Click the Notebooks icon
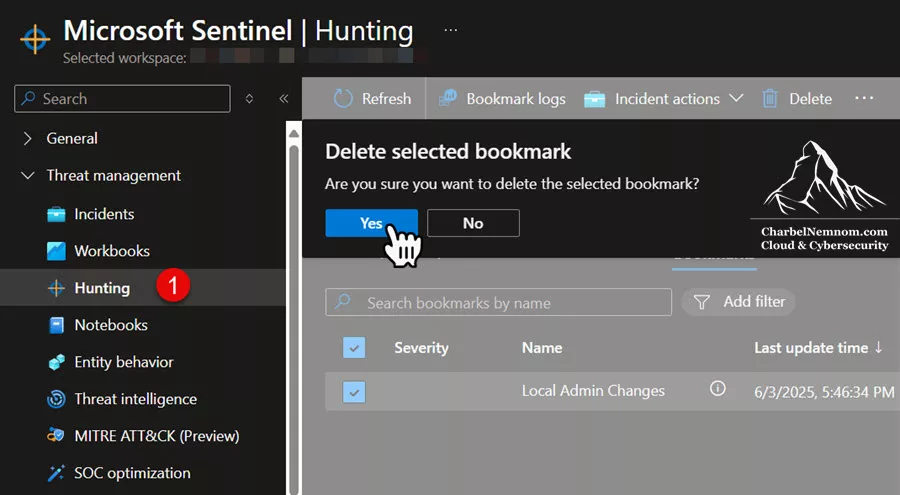The height and width of the screenshot is (495, 900). click(56, 325)
